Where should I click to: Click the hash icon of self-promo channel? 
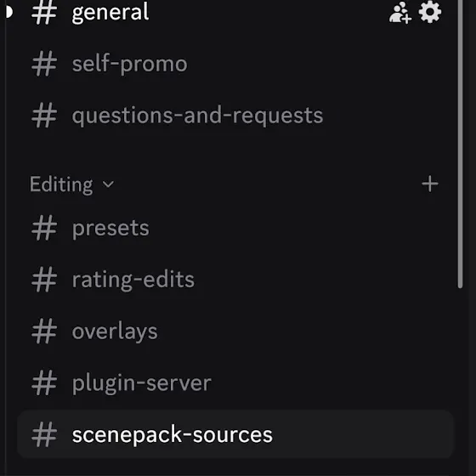tap(44, 64)
